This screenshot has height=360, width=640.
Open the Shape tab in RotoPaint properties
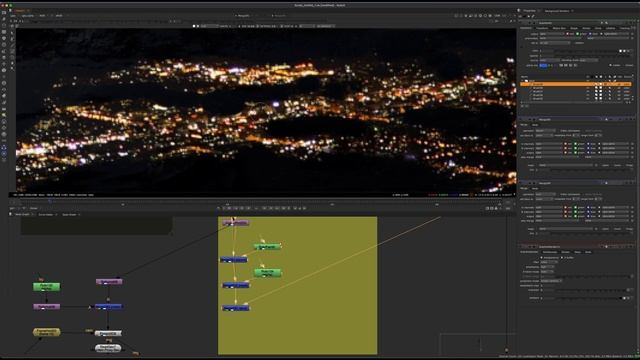pos(574,28)
